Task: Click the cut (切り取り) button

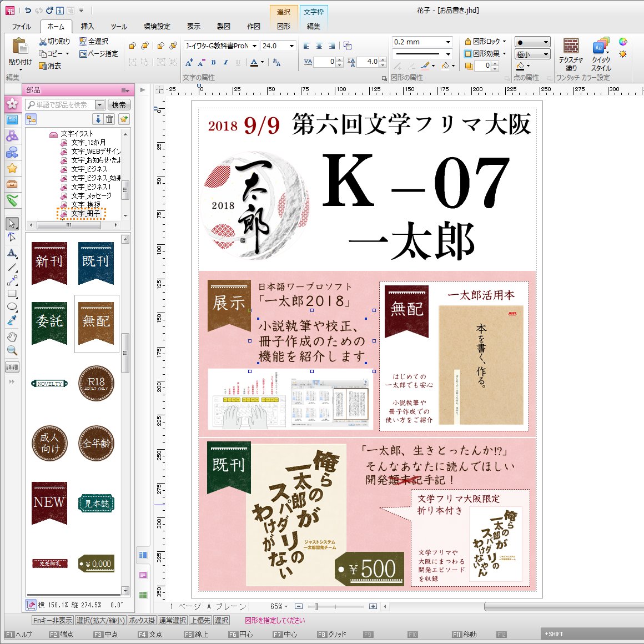Action: (54, 42)
